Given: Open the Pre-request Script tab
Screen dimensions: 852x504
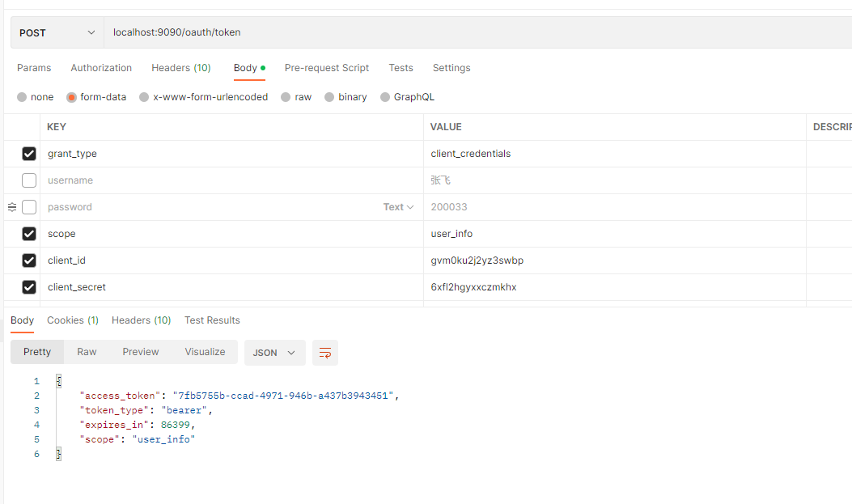Looking at the screenshot, I should coord(327,68).
